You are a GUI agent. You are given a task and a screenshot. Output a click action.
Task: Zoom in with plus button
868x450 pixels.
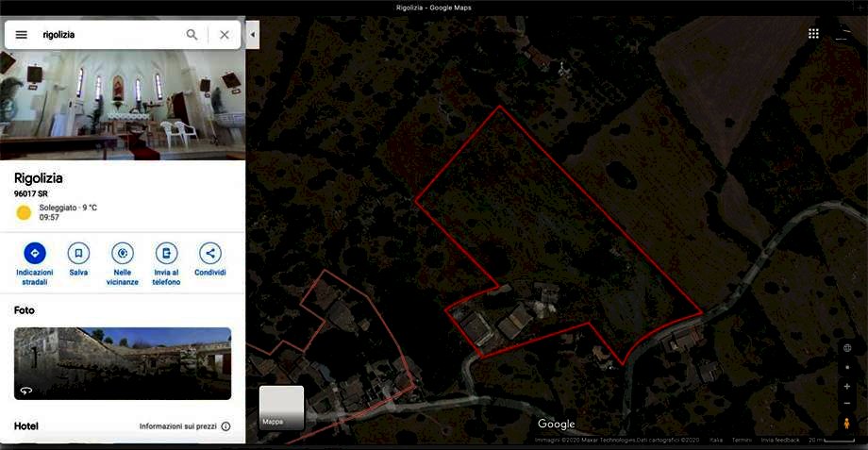click(846, 386)
